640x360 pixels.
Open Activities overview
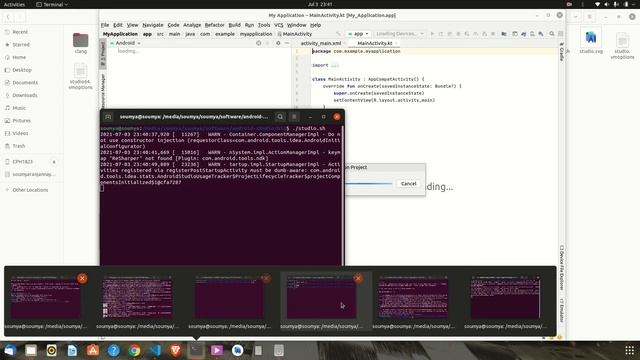coord(14,4)
